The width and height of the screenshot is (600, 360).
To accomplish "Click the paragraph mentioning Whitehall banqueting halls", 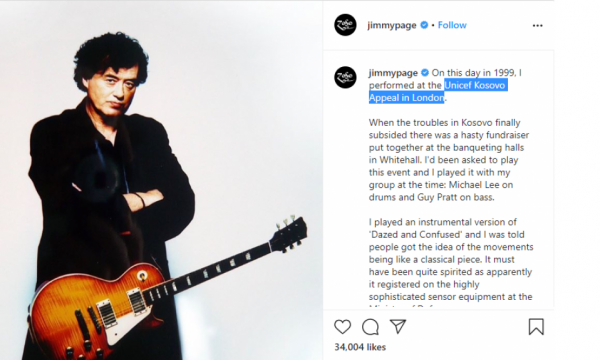I will point(449,160).
